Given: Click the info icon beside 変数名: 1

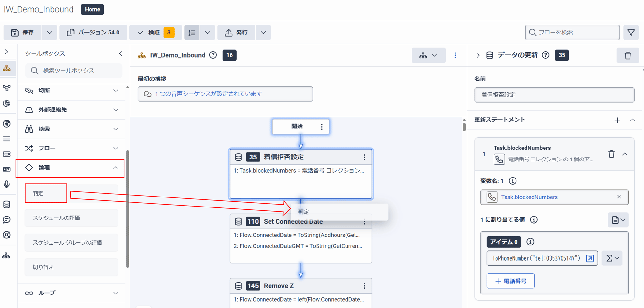Looking at the screenshot, I should point(513,181).
